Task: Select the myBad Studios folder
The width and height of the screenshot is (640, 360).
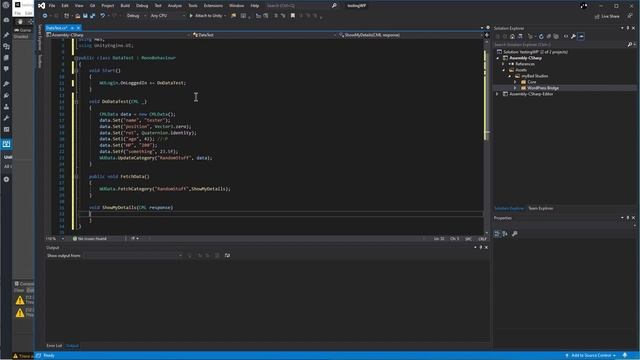Action: [x=534, y=76]
